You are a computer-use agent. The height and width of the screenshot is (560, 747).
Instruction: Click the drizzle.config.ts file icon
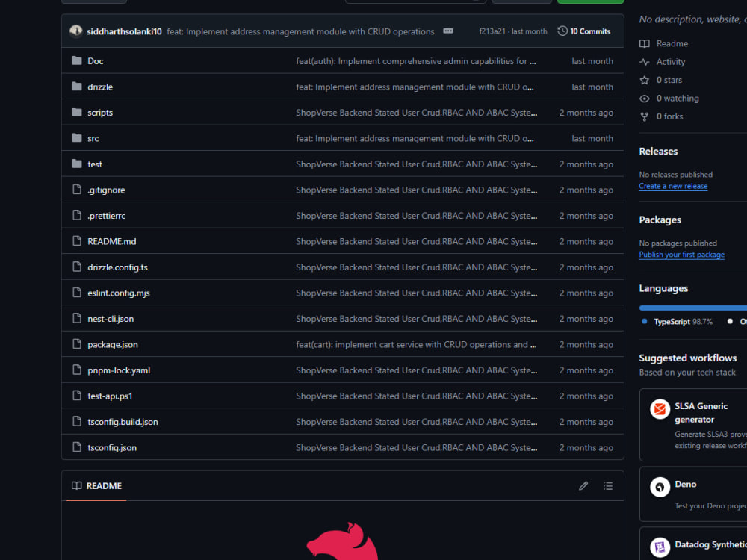point(77,267)
